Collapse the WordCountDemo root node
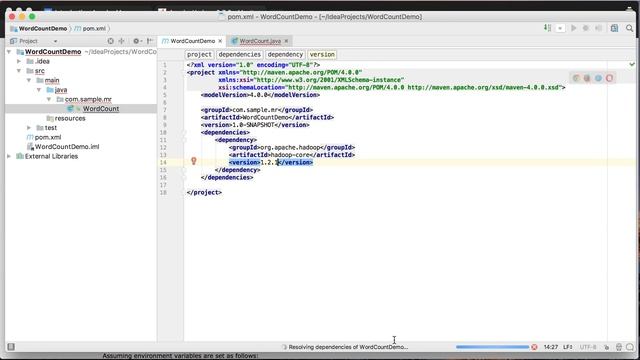This screenshot has width=640, height=360. click(x=9, y=52)
